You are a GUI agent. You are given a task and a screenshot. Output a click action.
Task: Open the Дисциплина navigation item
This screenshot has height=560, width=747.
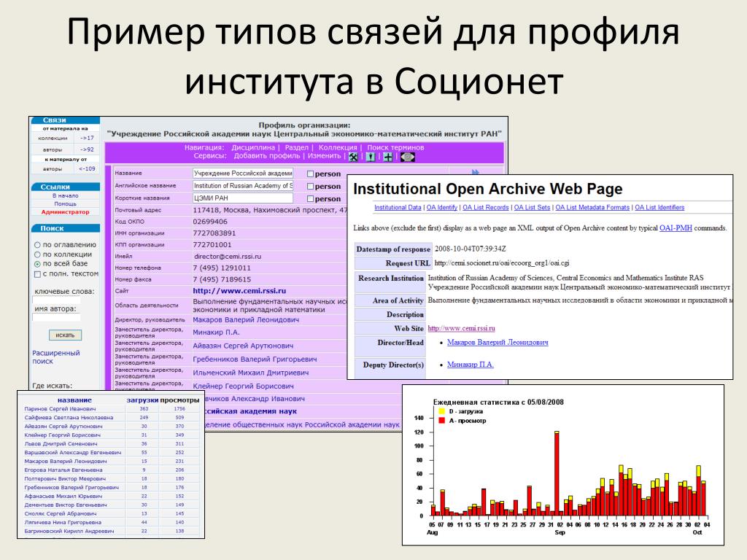point(253,147)
